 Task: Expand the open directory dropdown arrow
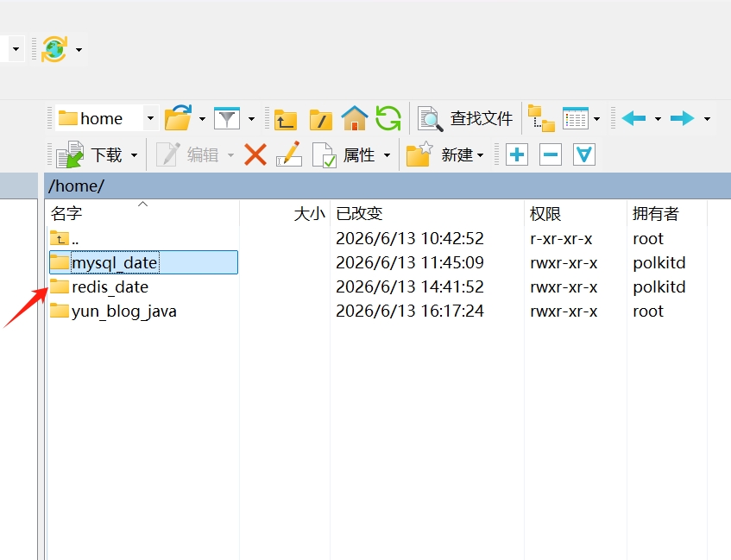(x=202, y=118)
